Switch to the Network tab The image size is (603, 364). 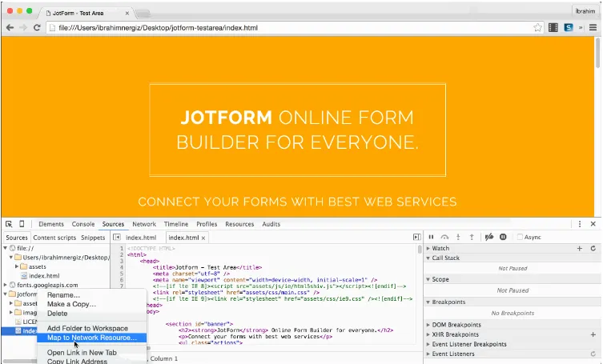144,224
